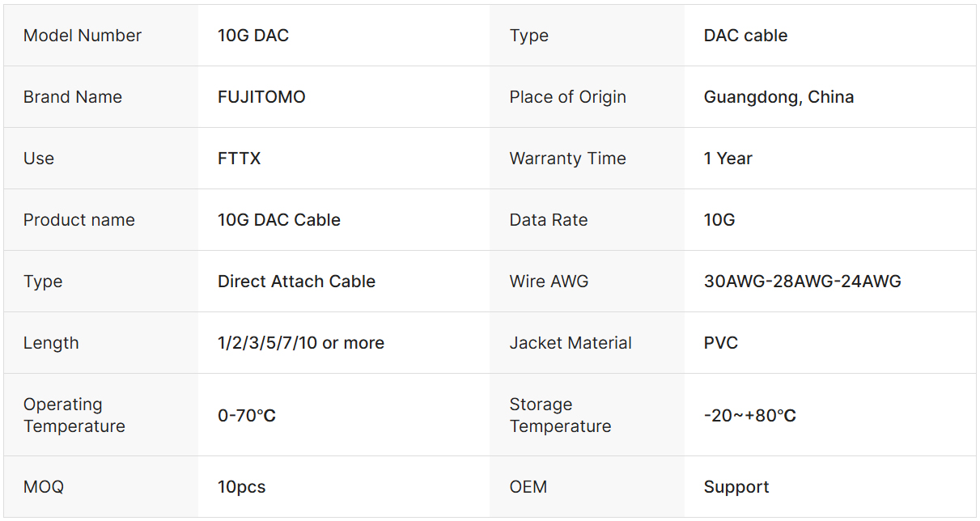
Task: Click the "1/2/3/5/7/10 or more" length value
Action: (301, 343)
